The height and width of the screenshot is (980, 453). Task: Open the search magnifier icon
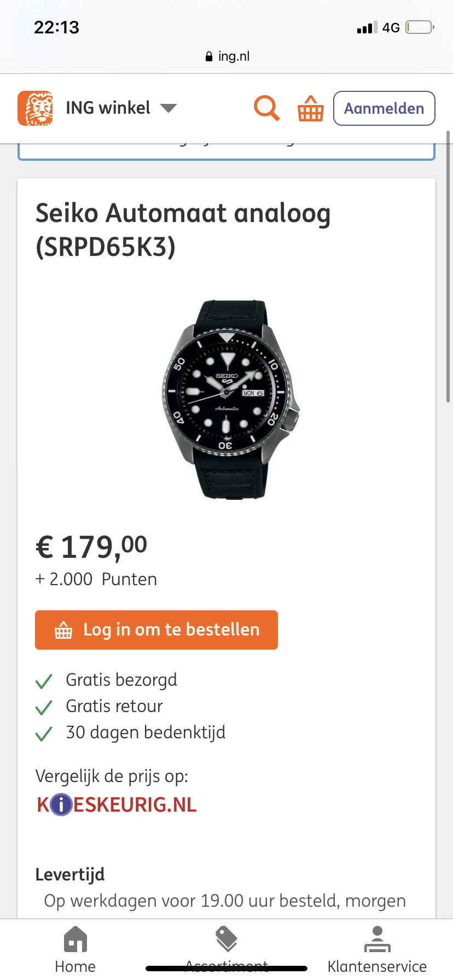(x=266, y=108)
